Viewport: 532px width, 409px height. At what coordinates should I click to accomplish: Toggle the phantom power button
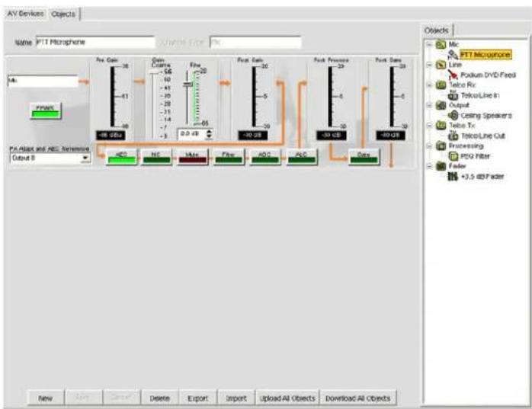pos(46,111)
